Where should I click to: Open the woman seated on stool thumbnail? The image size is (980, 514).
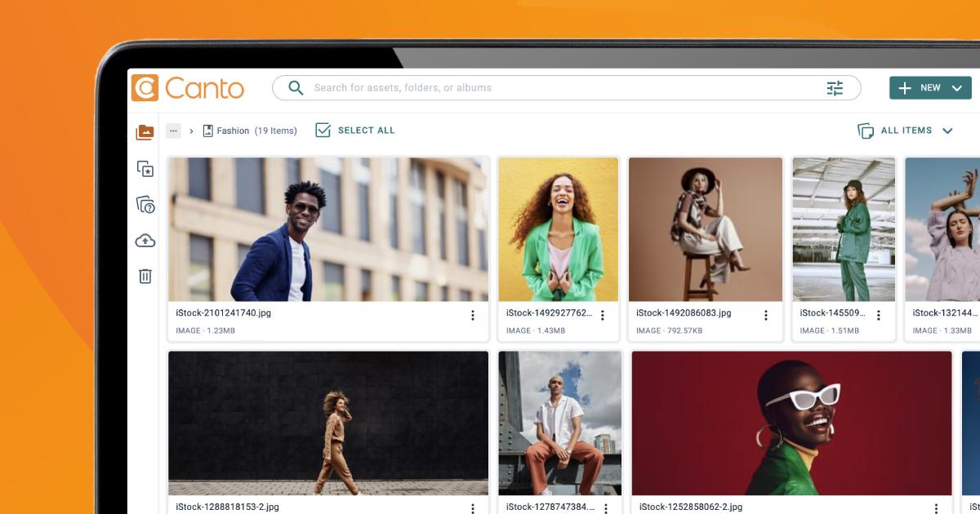click(706, 230)
